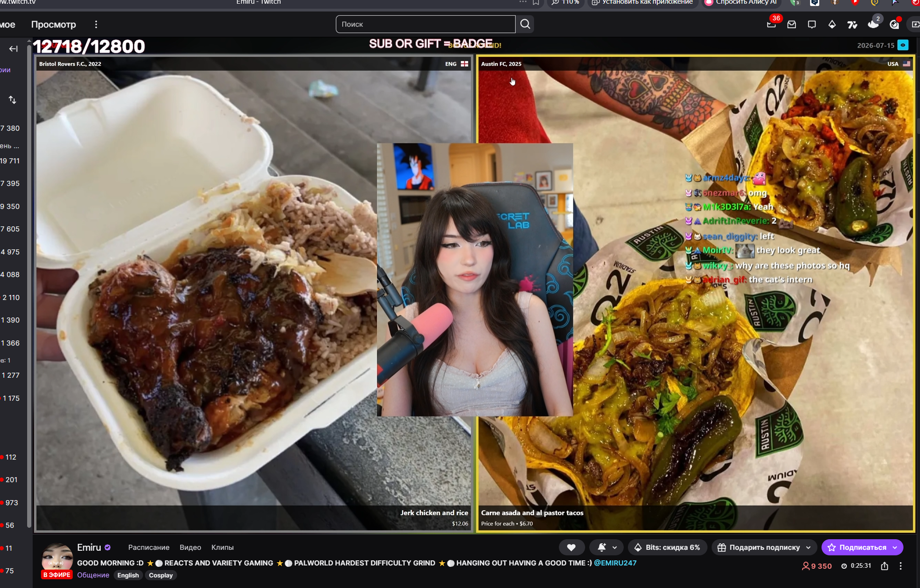Expand the Подарить подписку dropdown arrow

[808, 548]
